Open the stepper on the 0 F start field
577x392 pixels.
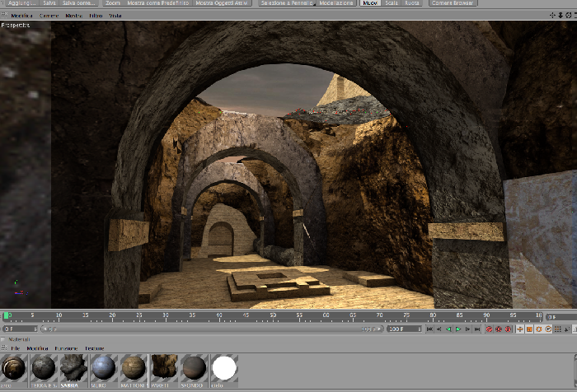point(35,329)
